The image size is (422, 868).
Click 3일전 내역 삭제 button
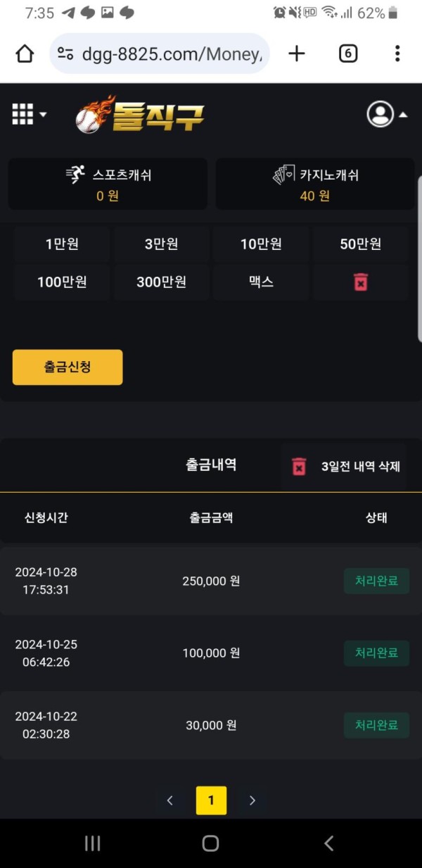pos(343,466)
